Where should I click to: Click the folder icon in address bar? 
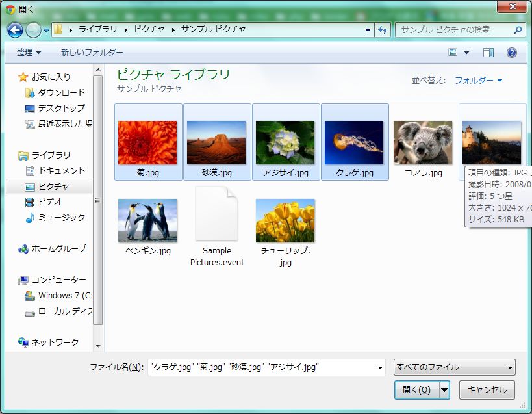(x=58, y=29)
